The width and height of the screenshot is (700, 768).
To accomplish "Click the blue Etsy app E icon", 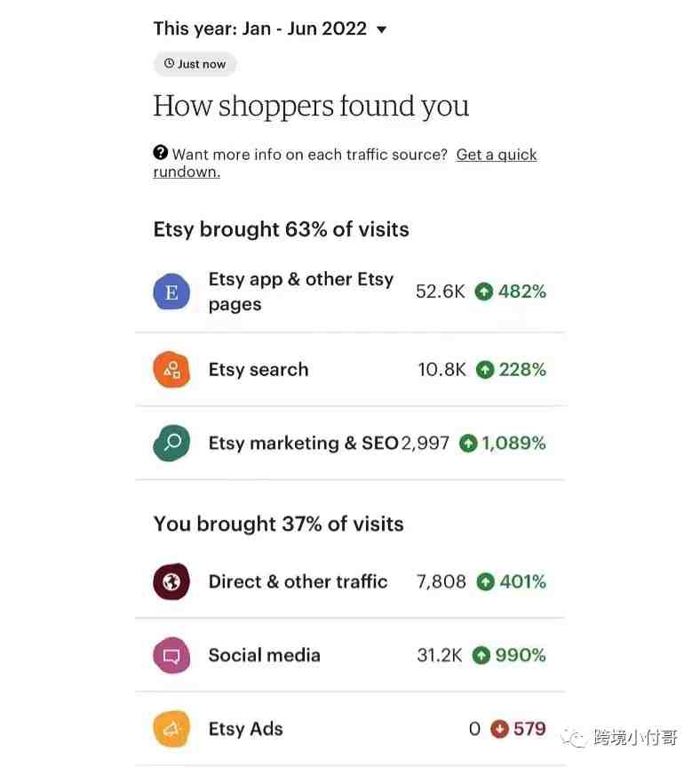I will [171, 292].
